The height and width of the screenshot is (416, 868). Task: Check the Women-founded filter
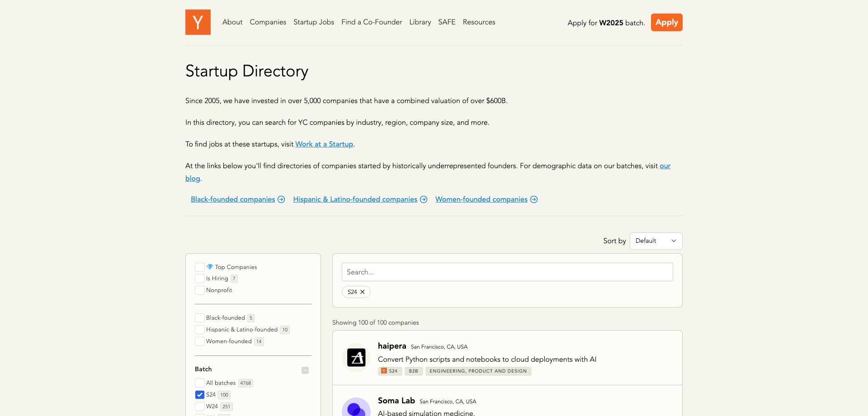tap(199, 341)
